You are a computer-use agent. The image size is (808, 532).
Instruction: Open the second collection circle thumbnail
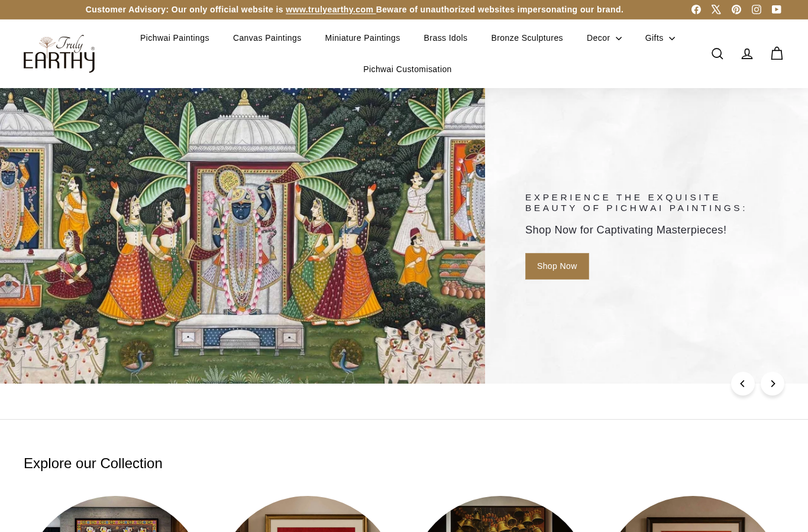click(308, 514)
